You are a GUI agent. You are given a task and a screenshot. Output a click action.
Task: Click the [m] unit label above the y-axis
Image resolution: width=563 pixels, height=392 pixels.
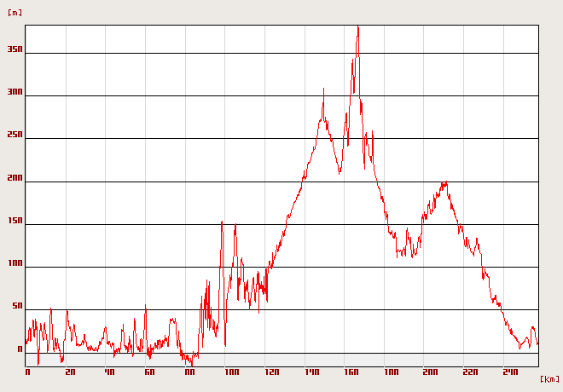[x=15, y=13]
